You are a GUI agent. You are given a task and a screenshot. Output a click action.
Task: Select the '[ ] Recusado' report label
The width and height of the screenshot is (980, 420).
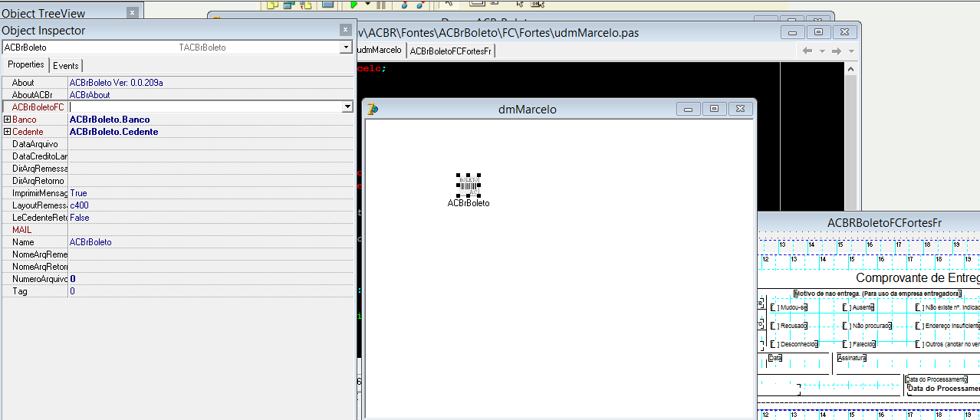pos(789,326)
